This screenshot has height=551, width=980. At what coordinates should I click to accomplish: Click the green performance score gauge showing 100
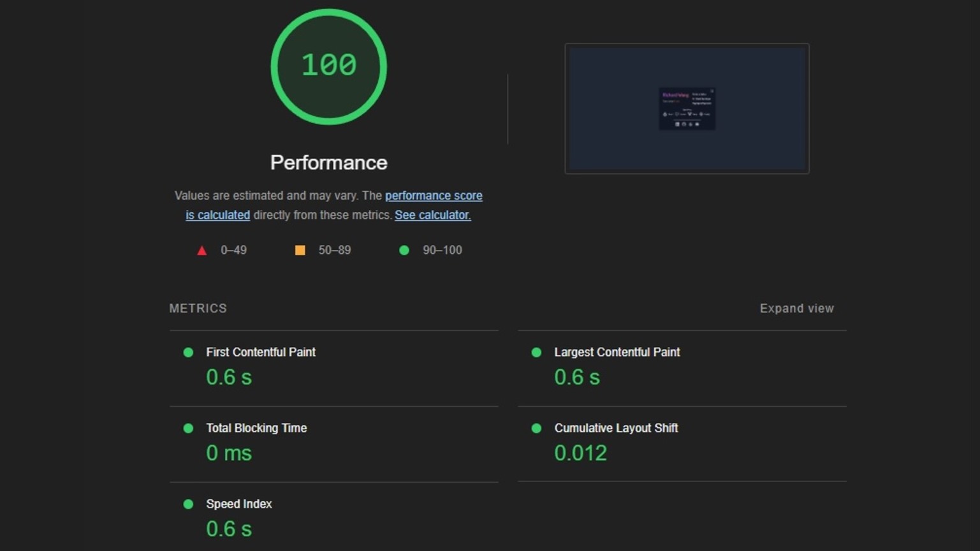coord(328,66)
